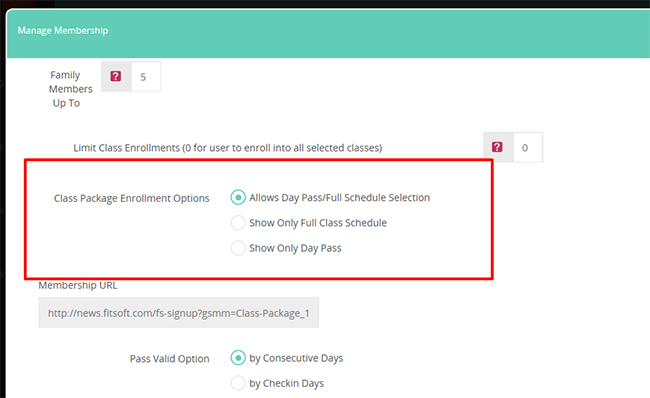
Task: Choose Show Only Full Class Schedule
Action: [x=238, y=223]
